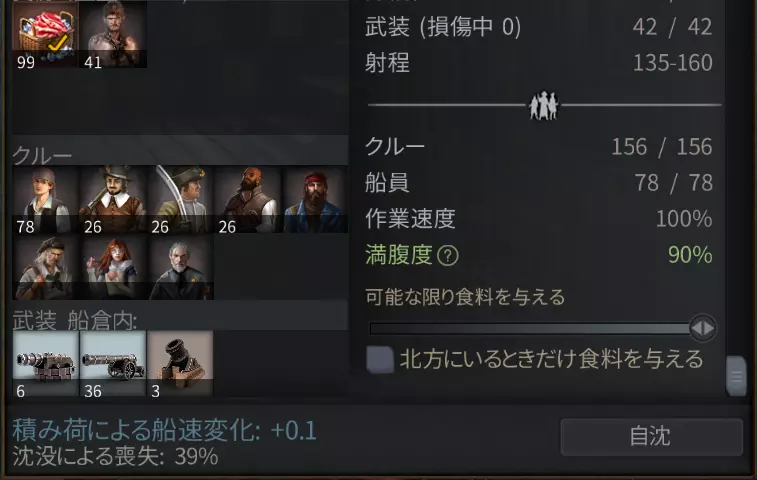
Task: Select the long wheeled cannon showing 36
Action: tap(113, 364)
